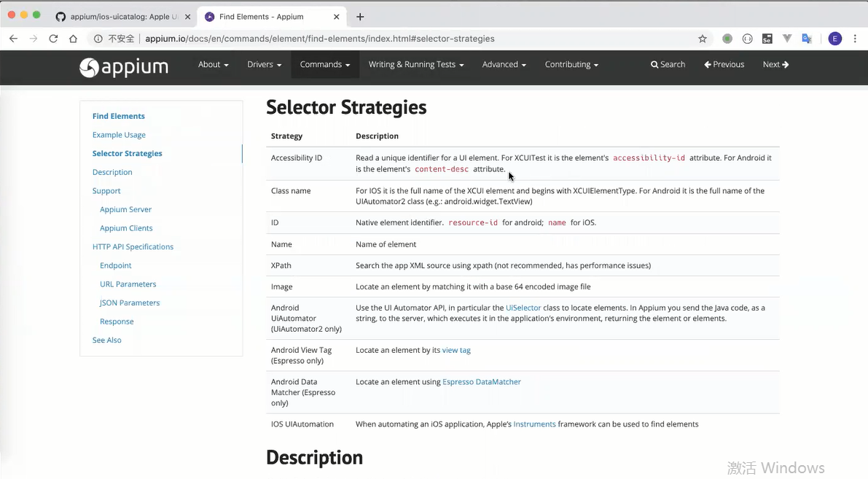
Task: Expand the About dropdown menu
Action: (x=213, y=64)
